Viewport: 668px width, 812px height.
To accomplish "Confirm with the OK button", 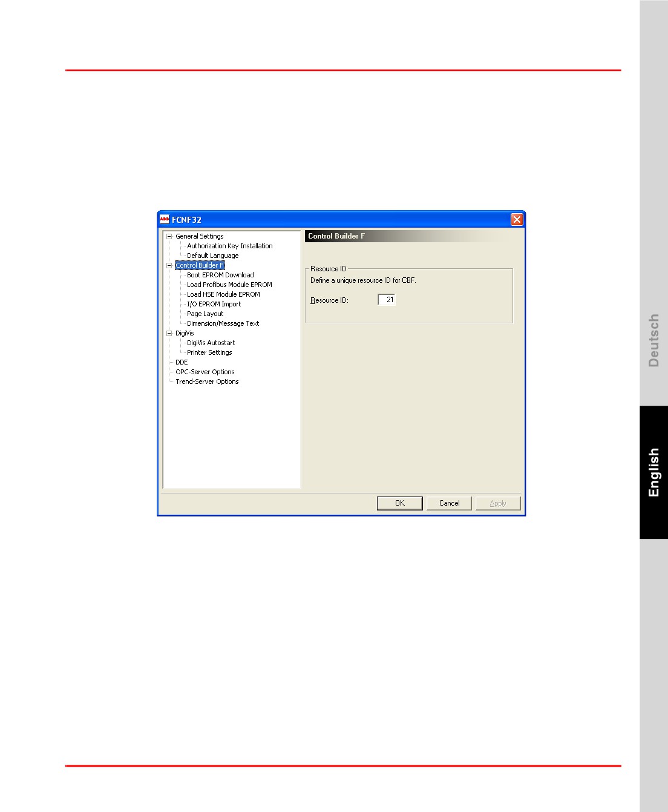I will [x=400, y=503].
